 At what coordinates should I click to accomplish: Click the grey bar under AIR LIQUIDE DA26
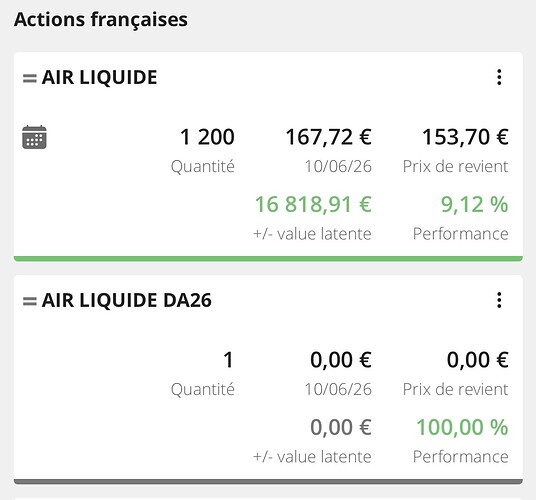click(x=268, y=482)
